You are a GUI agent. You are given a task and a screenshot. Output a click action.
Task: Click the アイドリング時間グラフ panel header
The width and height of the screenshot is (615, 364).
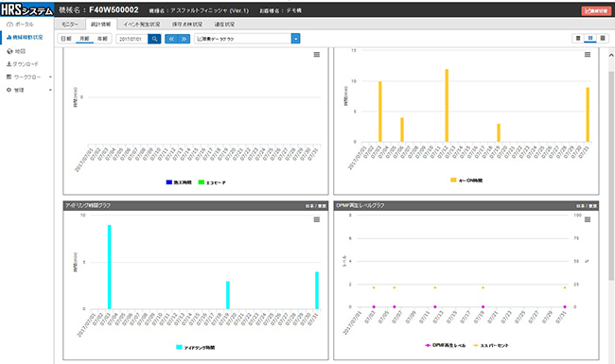[195, 205]
